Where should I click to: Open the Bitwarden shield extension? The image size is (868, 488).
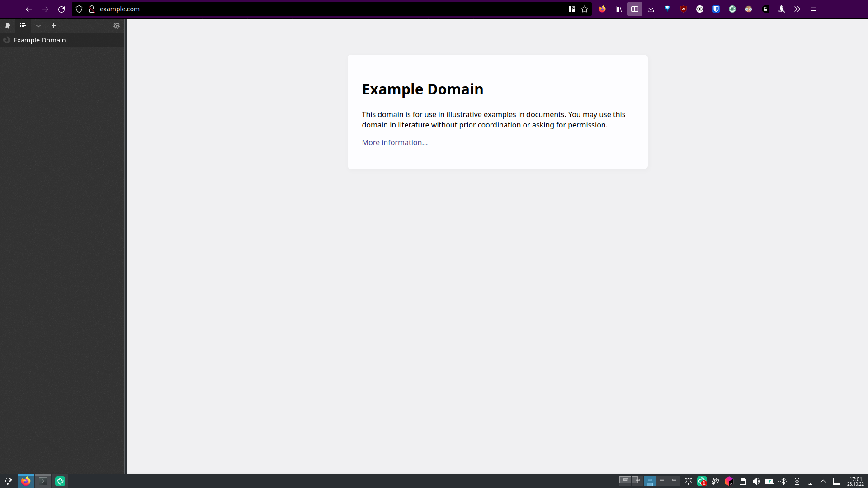716,9
